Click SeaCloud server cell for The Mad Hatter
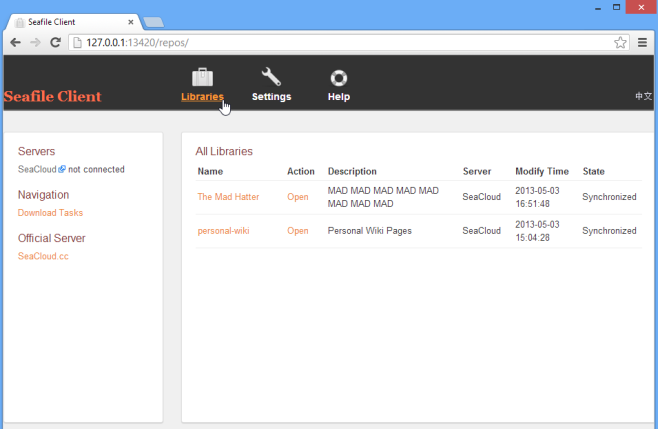 [481, 197]
